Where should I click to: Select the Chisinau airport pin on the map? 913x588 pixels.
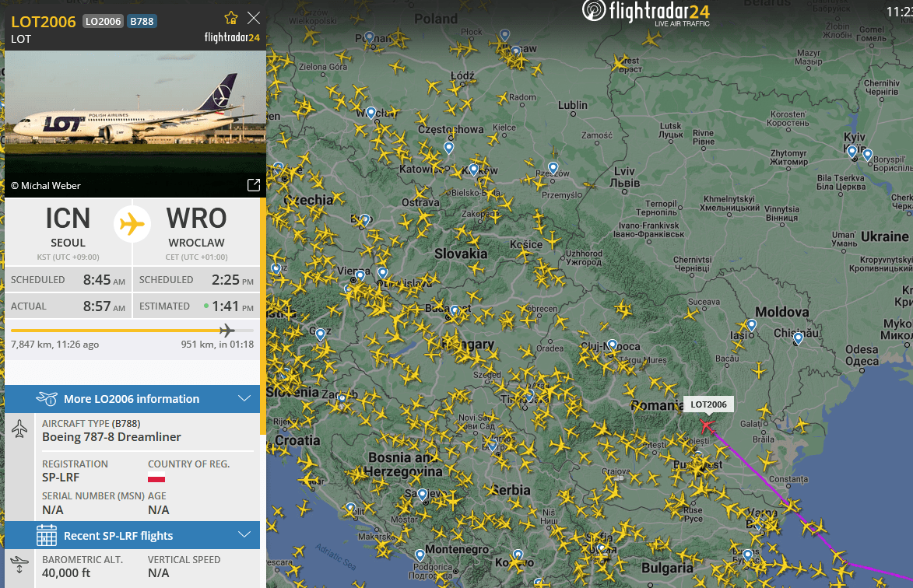point(799,338)
